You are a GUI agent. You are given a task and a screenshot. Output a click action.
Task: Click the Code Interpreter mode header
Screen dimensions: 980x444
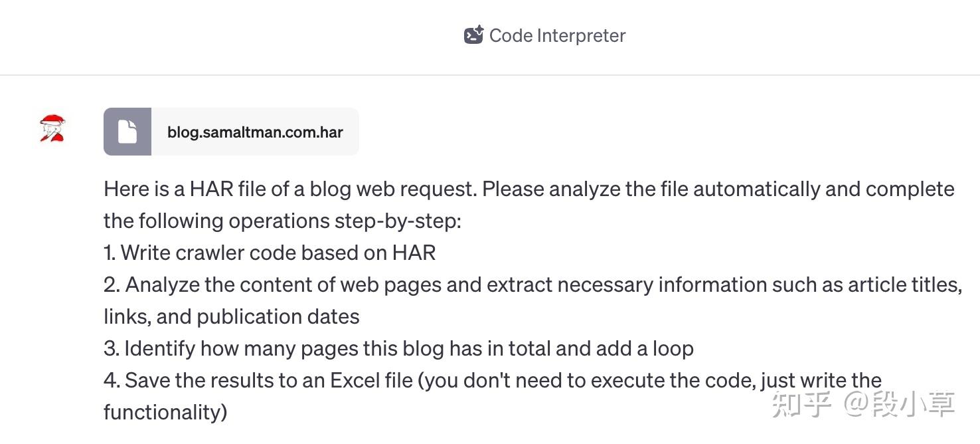(x=544, y=35)
